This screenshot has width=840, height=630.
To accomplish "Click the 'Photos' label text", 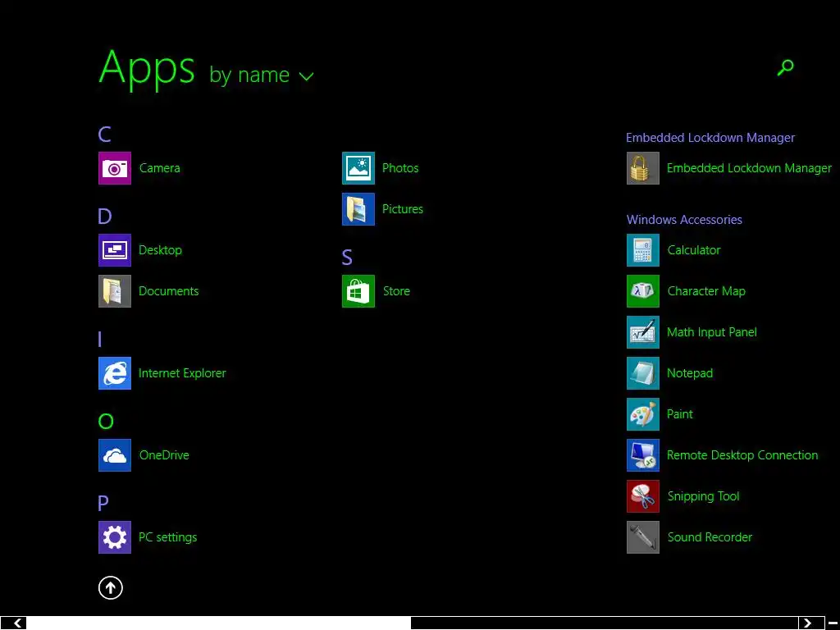I will click(x=400, y=168).
